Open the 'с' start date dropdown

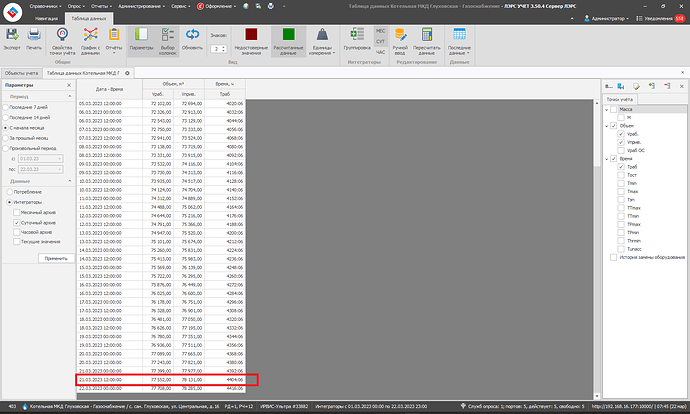pyautogui.click(x=60, y=158)
